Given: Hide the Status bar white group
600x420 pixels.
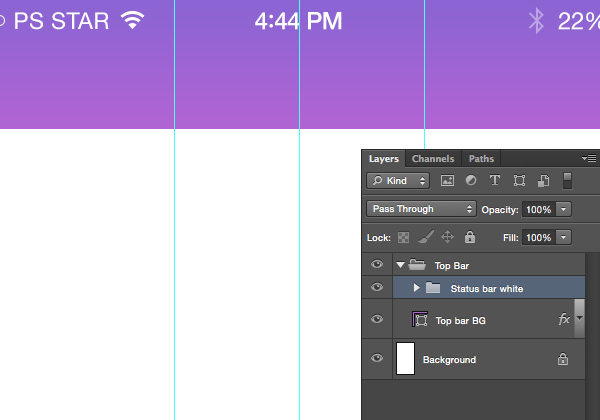Looking at the screenshot, I should pyautogui.click(x=377, y=287).
